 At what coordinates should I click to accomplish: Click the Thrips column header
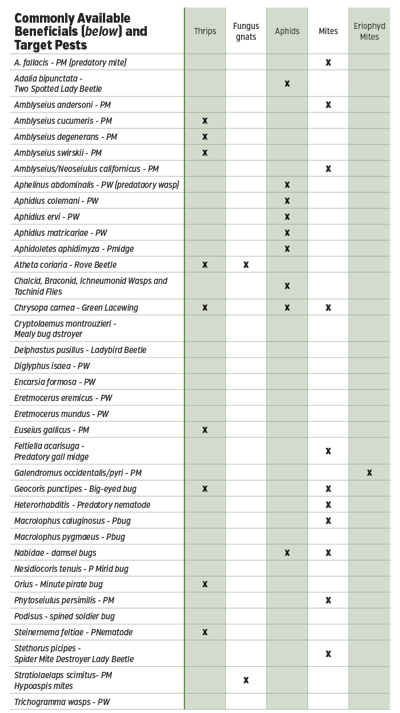pyautogui.click(x=205, y=31)
